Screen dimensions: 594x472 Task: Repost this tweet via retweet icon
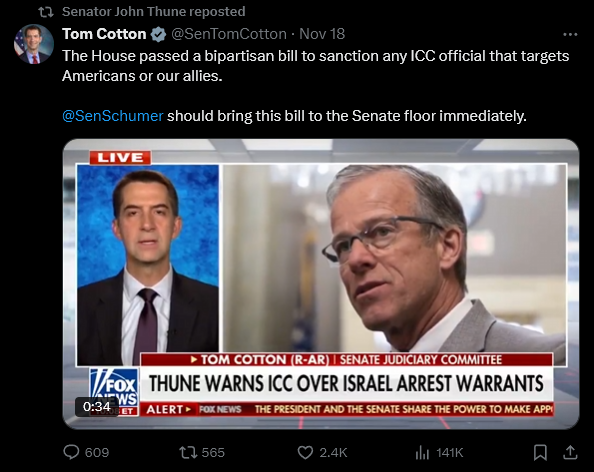(x=188, y=452)
